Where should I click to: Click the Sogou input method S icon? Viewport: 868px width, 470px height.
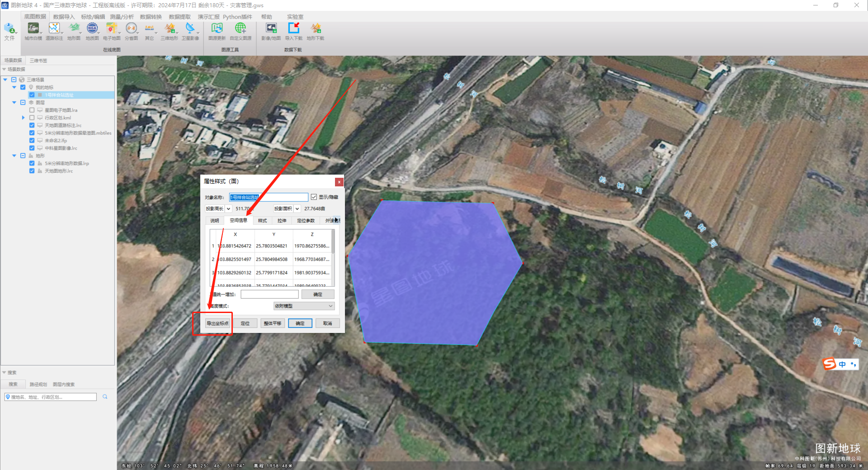[829, 364]
